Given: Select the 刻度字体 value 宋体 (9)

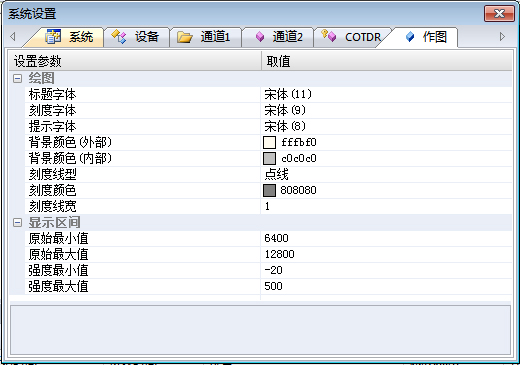Looking at the screenshot, I should [x=285, y=110].
